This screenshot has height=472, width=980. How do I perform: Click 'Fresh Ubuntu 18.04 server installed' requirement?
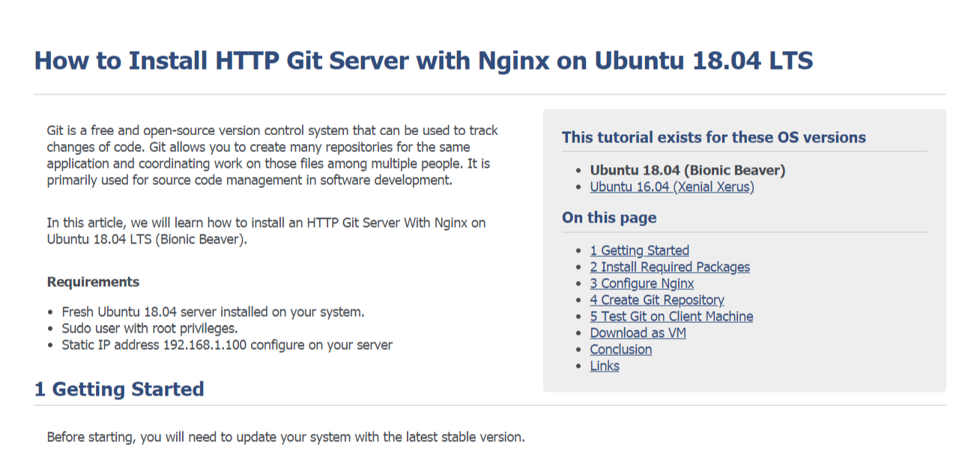pos(213,312)
